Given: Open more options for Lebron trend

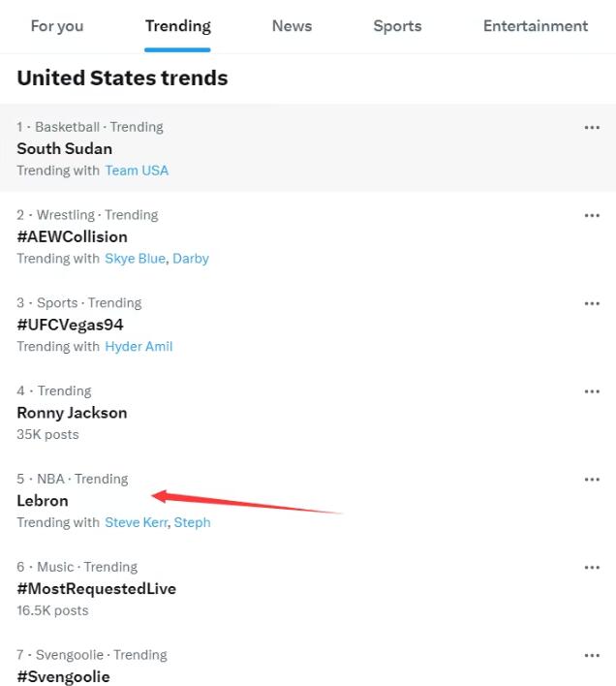Looking at the screenshot, I should tap(592, 480).
